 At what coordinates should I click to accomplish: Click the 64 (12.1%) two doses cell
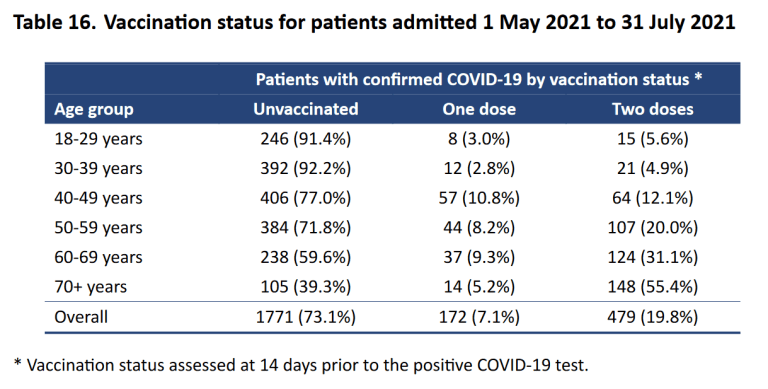point(652,198)
